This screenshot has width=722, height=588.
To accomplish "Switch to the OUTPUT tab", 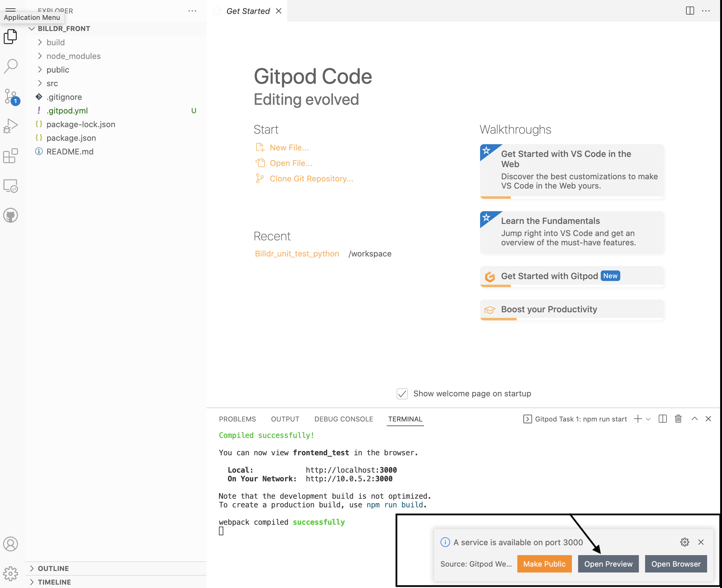I will [285, 419].
